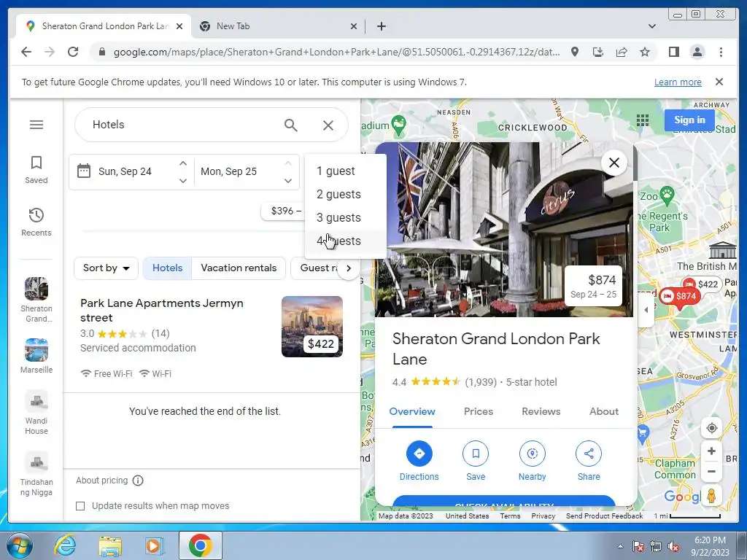Decrease check-out date Mon, Sep 25

point(287,181)
